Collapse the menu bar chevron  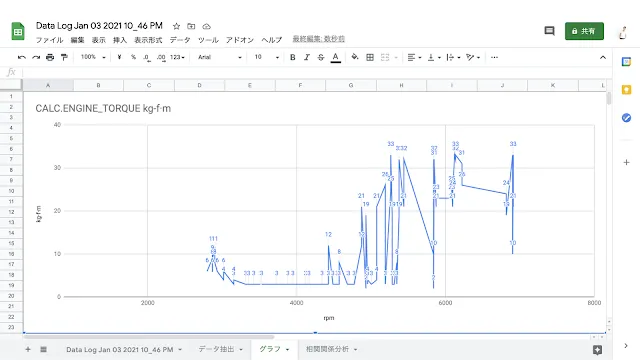[603, 57]
